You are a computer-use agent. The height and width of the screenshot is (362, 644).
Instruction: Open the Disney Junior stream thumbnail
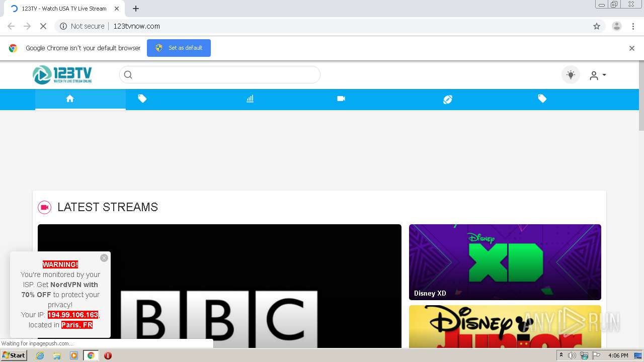tap(505, 327)
